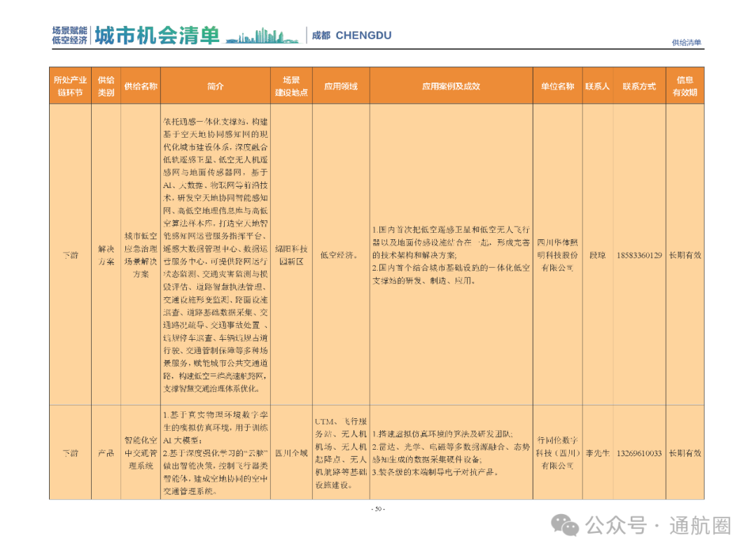Click the '城市机会清单' page title
Screen dimensions: 756x556
(157, 36)
